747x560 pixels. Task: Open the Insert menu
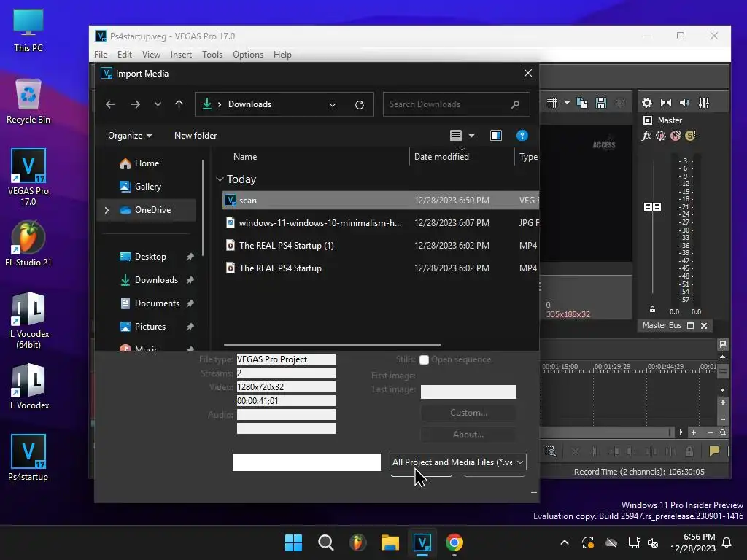pyautogui.click(x=181, y=55)
